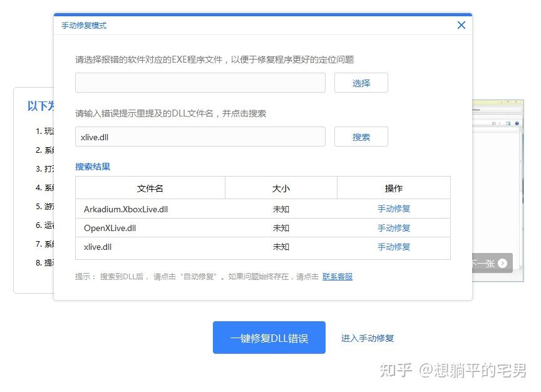Open the view options dropdown in background window

tap(499, 123)
